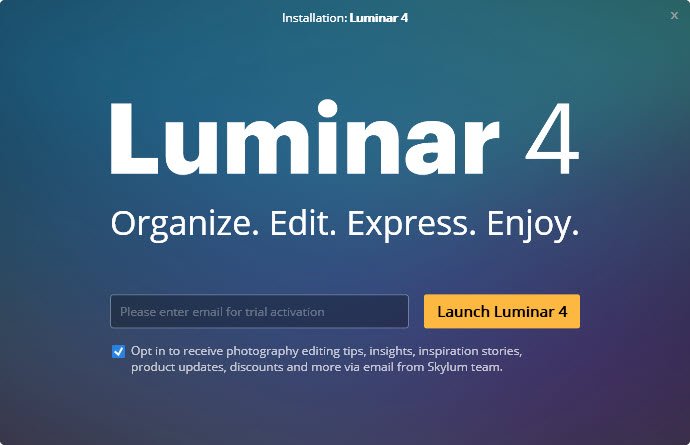
Task: Click the word 'Edit.' in the tagline
Action: click(x=303, y=223)
